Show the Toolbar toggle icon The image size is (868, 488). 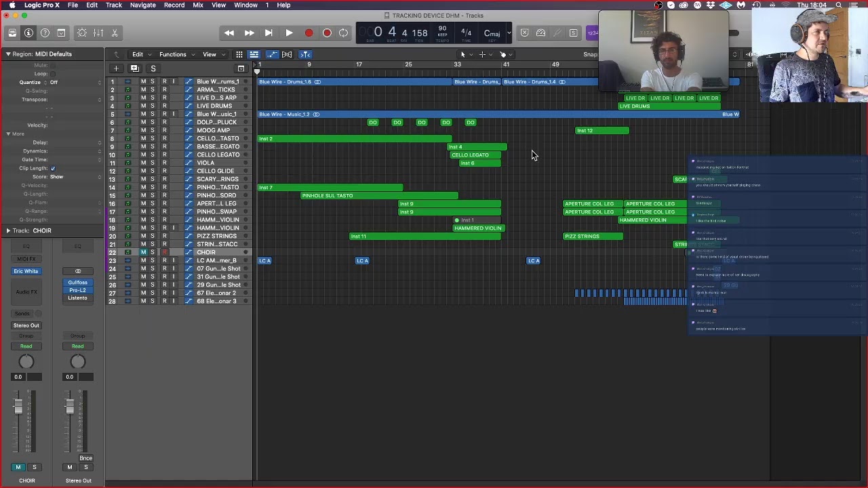point(61,33)
